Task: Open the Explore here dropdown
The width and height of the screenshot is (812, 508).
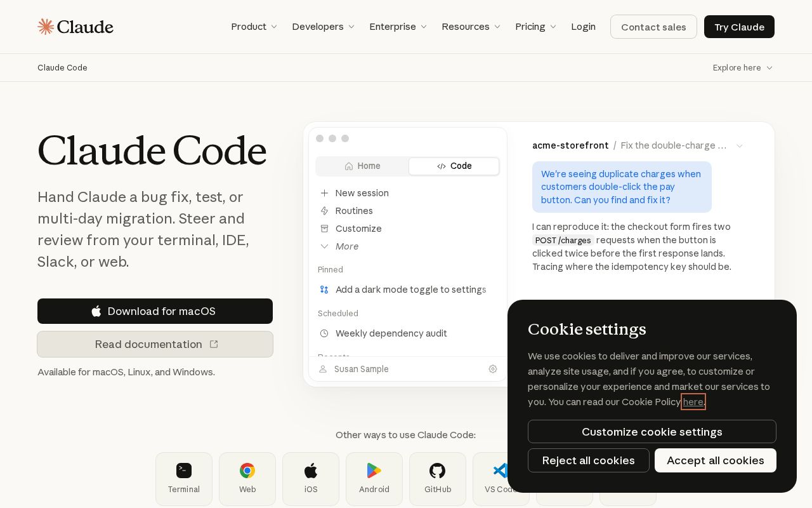Action: [x=743, y=68]
